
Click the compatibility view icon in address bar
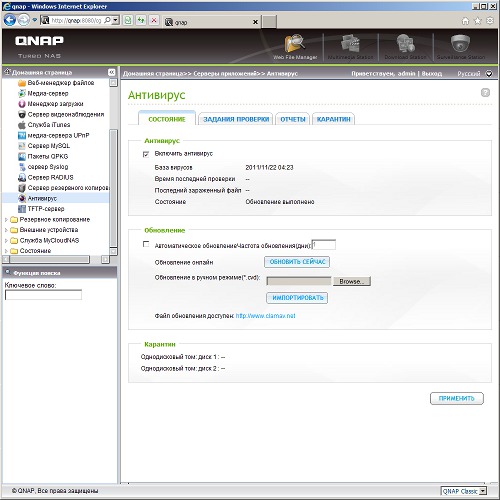128,21
